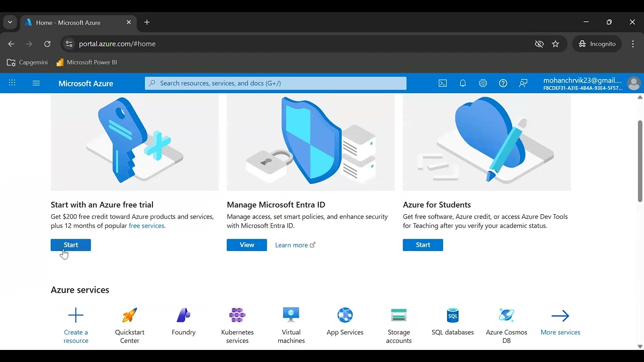This screenshot has height=362, width=644.
Task: View site information icon in address bar
Action: click(x=69, y=44)
